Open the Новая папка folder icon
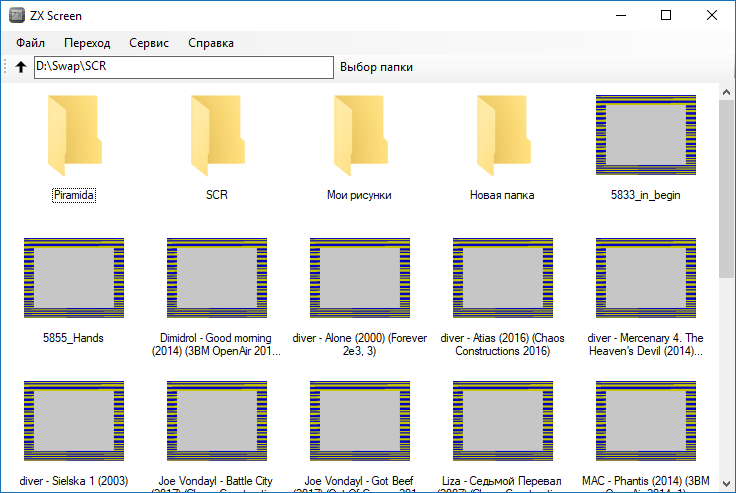This screenshot has height=493, width=736. pos(503,136)
